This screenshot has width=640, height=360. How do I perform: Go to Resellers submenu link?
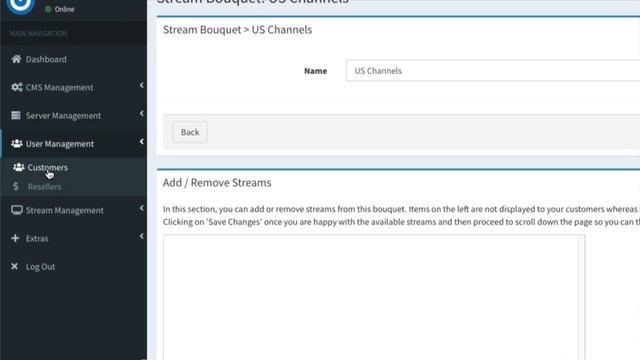(44, 187)
